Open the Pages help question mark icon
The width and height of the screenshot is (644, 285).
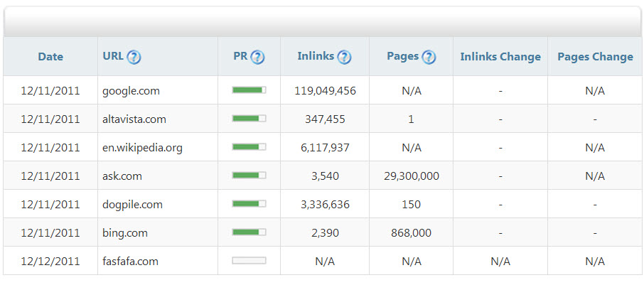429,57
